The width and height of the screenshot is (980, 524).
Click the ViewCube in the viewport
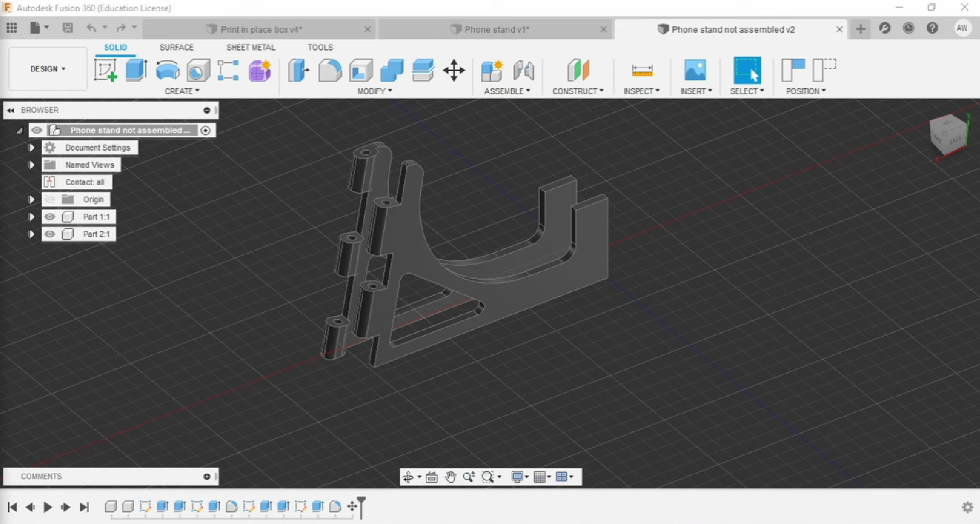point(948,135)
